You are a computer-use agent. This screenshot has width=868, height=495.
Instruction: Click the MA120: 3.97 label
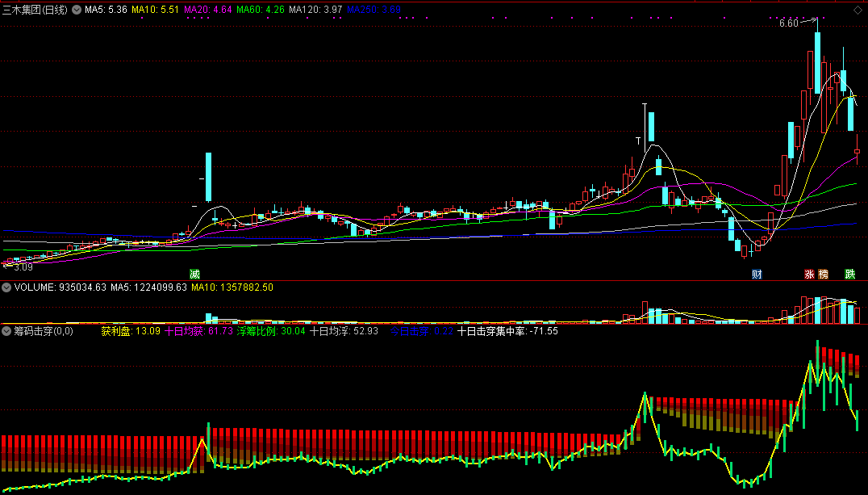click(x=315, y=10)
